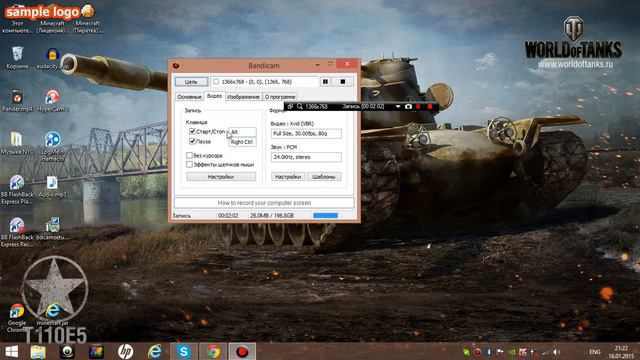Viewport: 640px width, 360px height.
Task: Open the Minecraft (Пиратка) desktop icon
Action: pyautogui.click(x=87, y=20)
